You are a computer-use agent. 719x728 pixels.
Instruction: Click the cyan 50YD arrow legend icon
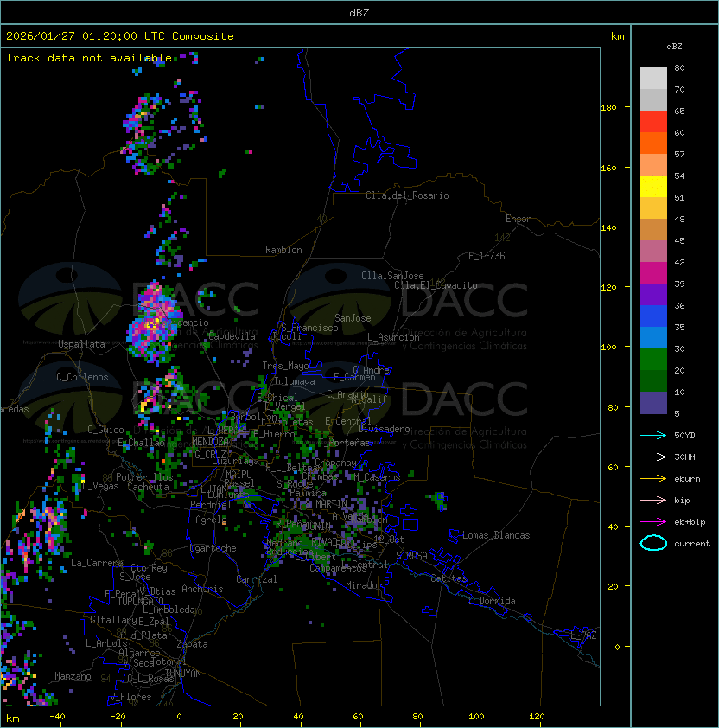(x=653, y=436)
